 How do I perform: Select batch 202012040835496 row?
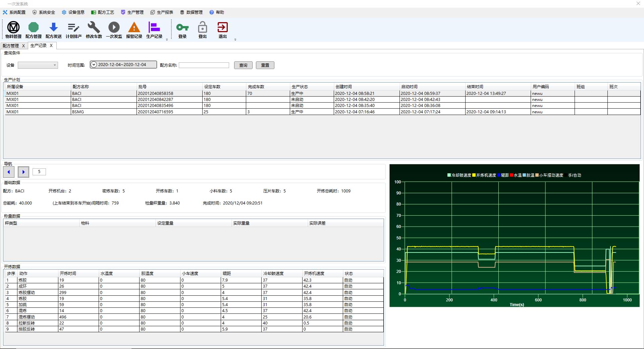pyautogui.click(x=323, y=106)
